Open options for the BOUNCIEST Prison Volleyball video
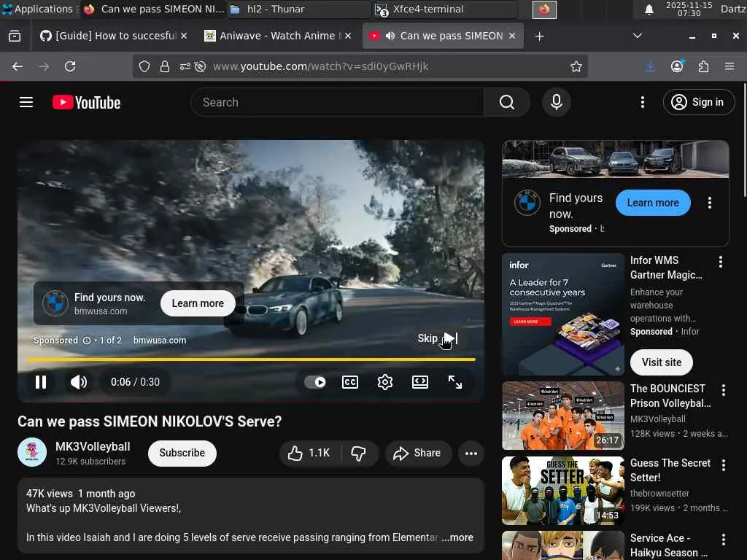 723,390
